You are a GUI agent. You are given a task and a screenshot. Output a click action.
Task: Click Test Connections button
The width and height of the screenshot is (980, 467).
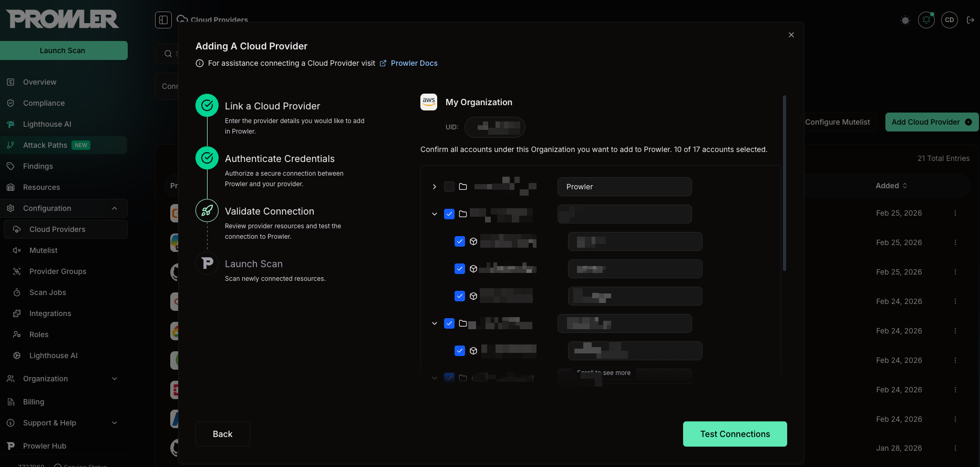tap(735, 434)
